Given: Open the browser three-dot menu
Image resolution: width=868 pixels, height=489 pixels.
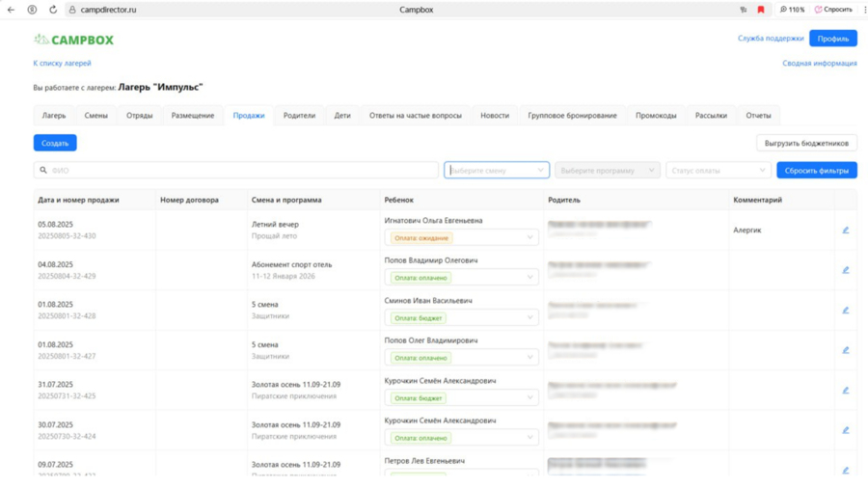Looking at the screenshot, I should click(x=864, y=10).
